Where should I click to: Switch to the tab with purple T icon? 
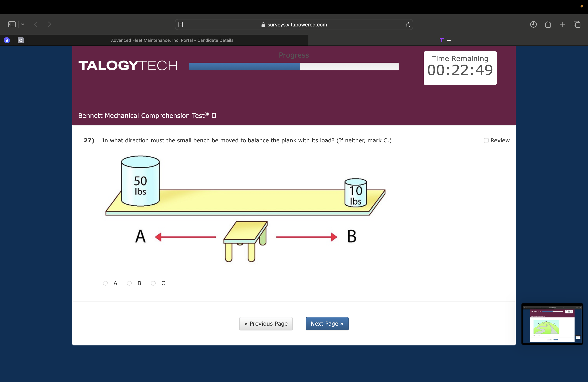tap(445, 40)
